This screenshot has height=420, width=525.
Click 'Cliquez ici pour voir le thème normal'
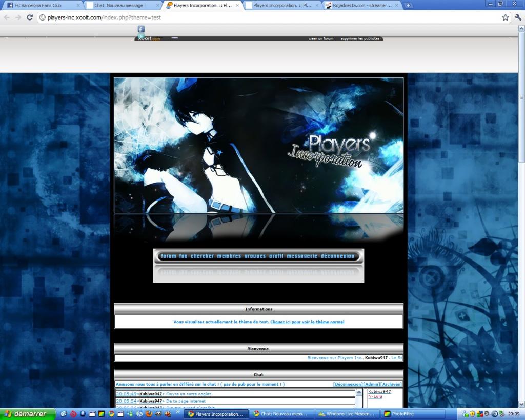pos(307,322)
